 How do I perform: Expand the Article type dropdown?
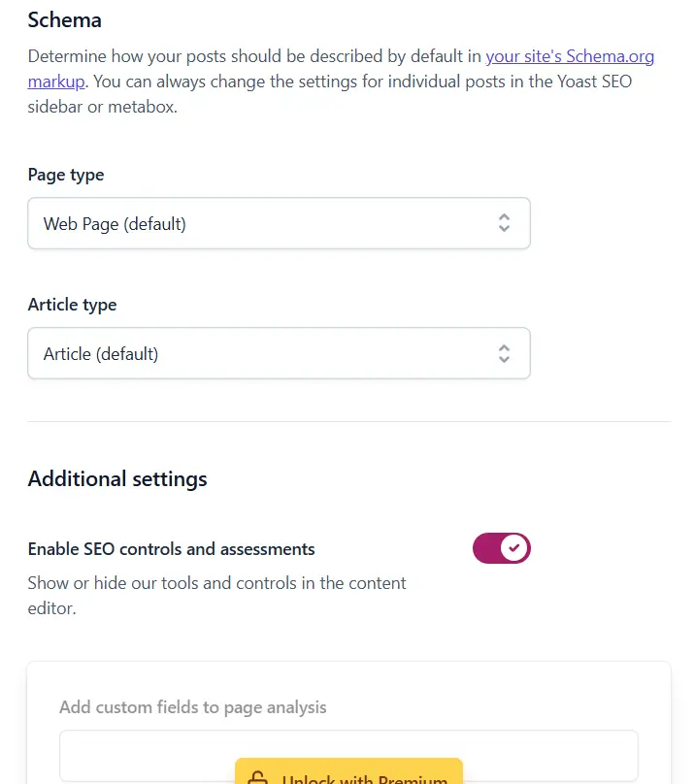coord(279,353)
